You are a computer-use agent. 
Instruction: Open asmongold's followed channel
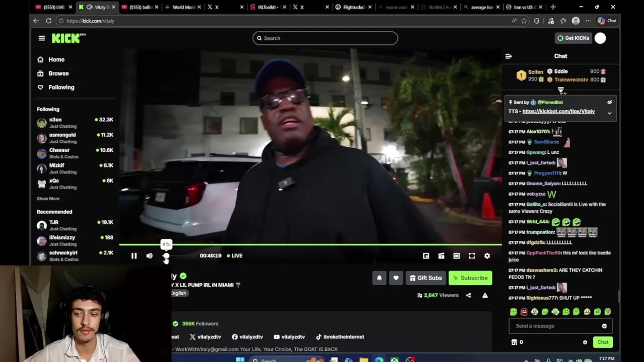(75, 138)
